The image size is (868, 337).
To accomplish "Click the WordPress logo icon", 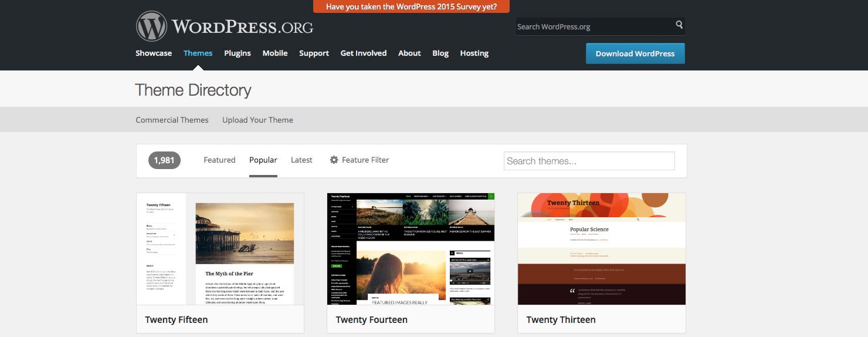I will 151,26.
